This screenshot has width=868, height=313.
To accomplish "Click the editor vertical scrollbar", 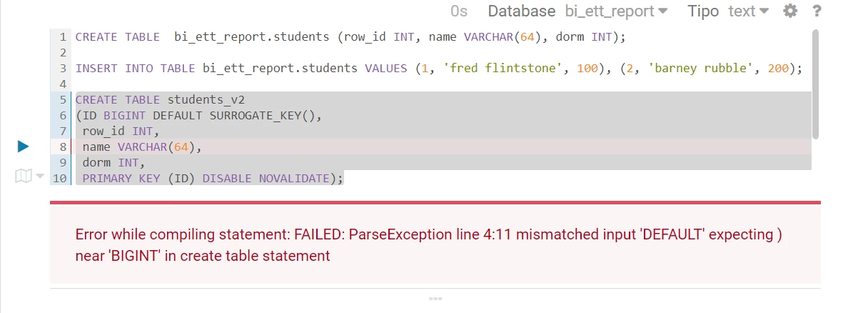I will pyautogui.click(x=815, y=84).
